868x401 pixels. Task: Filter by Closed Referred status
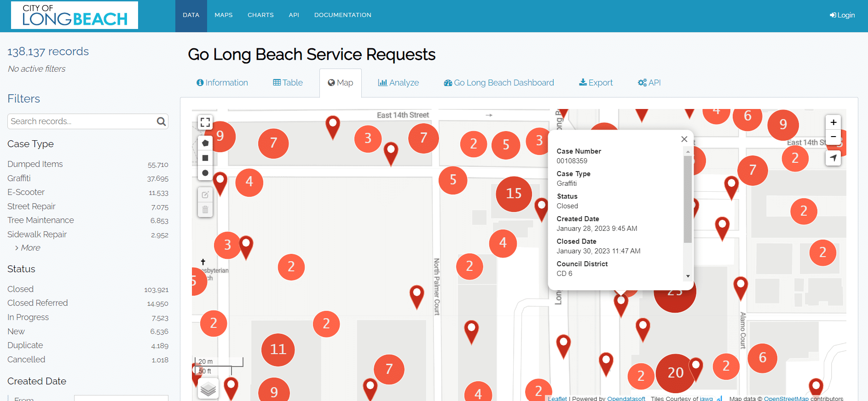38,303
